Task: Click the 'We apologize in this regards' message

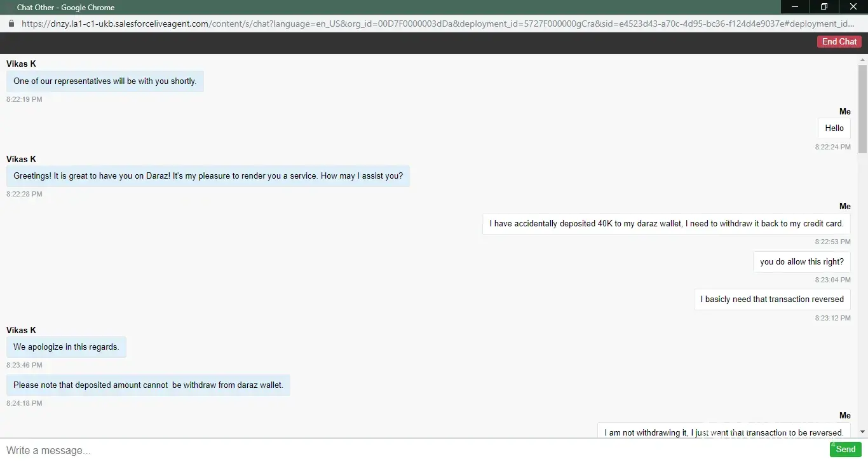Action: (x=66, y=347)
